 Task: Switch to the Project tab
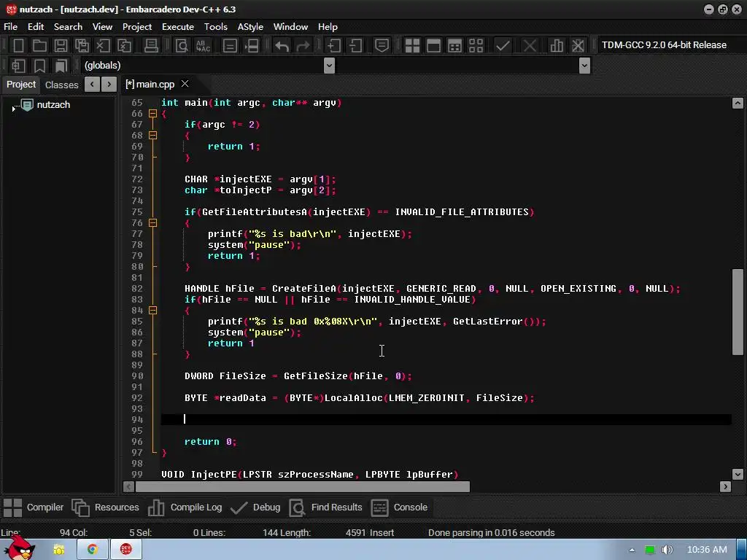point(21,85)
